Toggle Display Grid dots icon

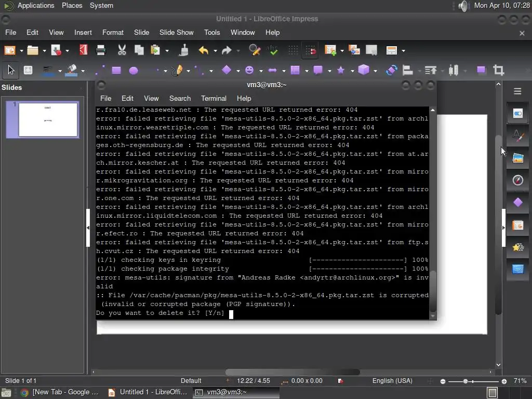click(x=293, y=50)
